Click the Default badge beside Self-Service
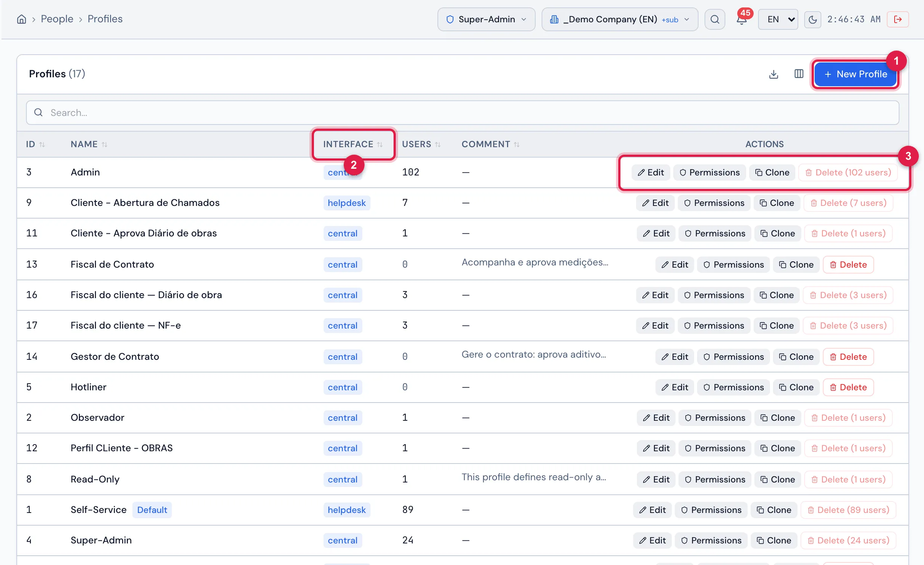This screenshot has height=565, width=924. pyautogui.click(x=152, y=510)
